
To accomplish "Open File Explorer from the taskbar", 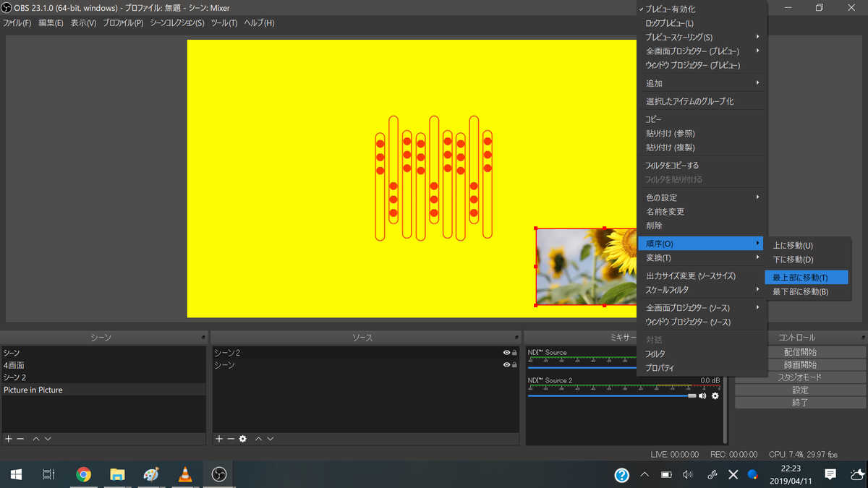I will pos(117,474).
